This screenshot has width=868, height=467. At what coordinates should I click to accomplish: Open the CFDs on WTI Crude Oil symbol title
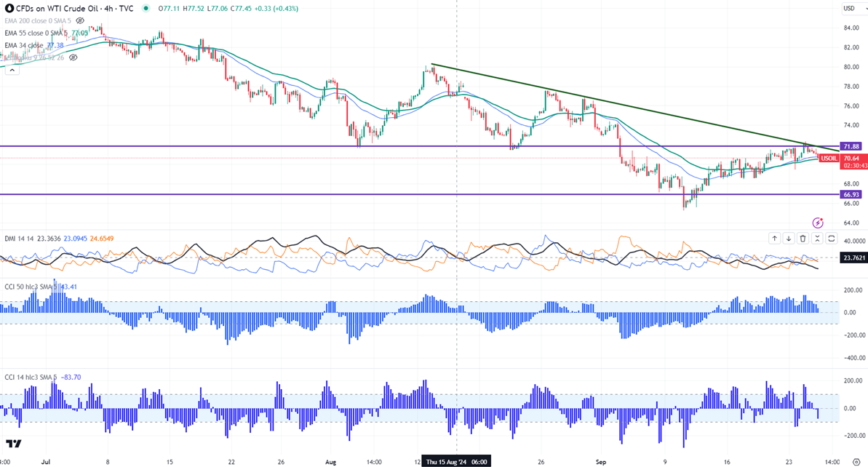pyautogui.click(x=75, y=8)
